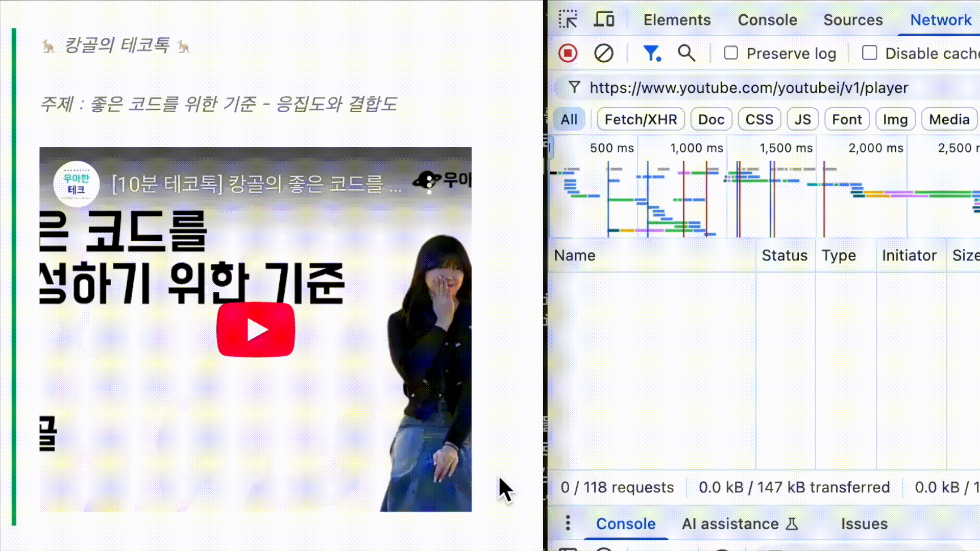Stop recording network activity
980x551 pixels.
tap(568, 53)
